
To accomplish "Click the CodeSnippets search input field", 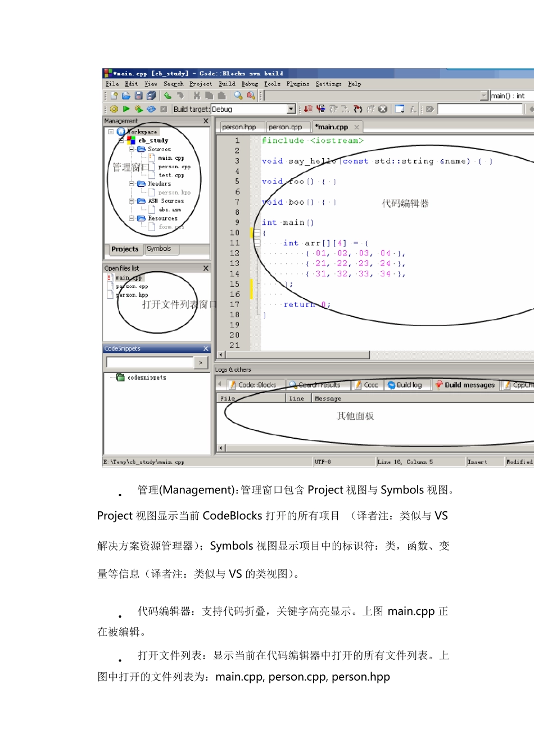I will click(x=150, y=363).
